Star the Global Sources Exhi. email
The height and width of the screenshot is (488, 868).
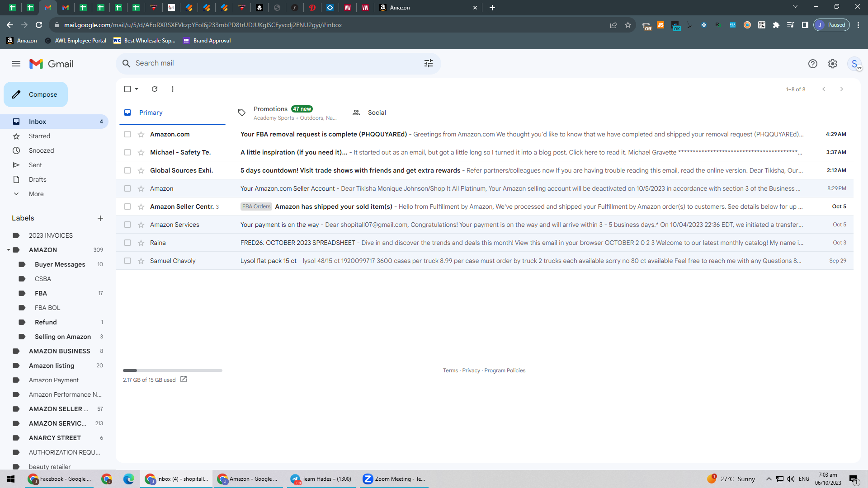(141, 170)
